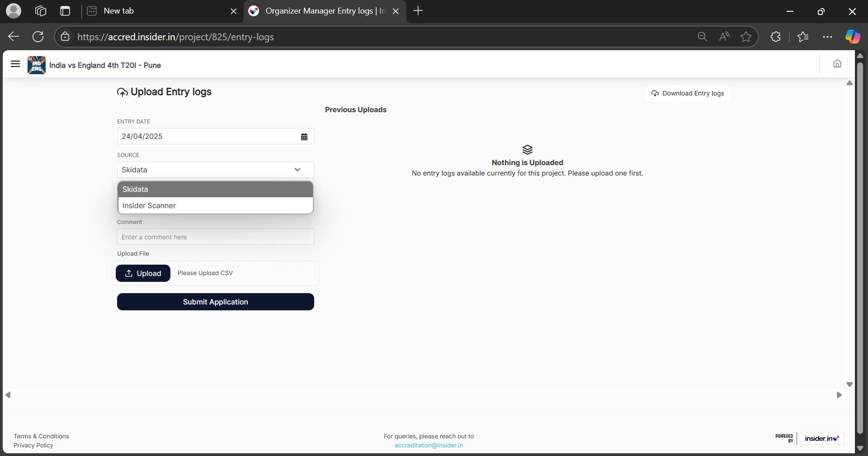Click the Copilot icon in toolbar

point(853,37)
